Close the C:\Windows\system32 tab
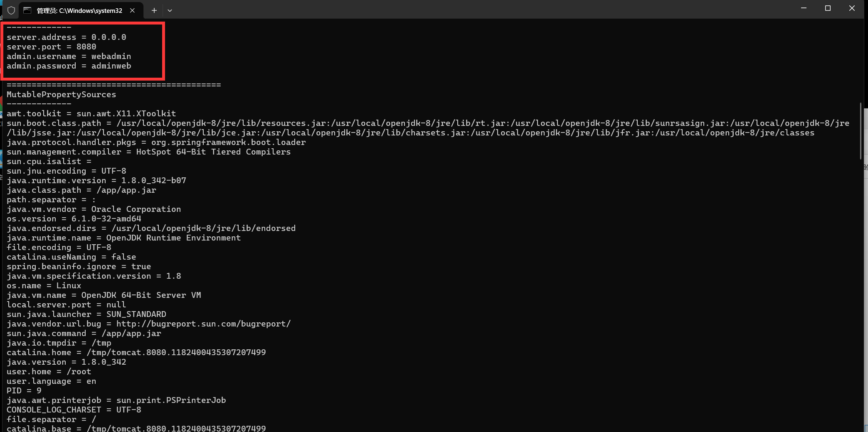 point(132,10)
